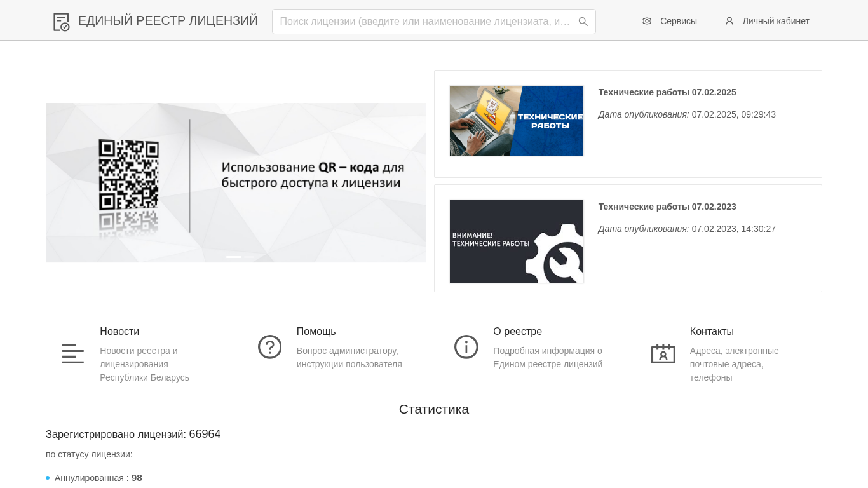
Task: Click the search magnifier icon
Action: [x=583, y=22]
